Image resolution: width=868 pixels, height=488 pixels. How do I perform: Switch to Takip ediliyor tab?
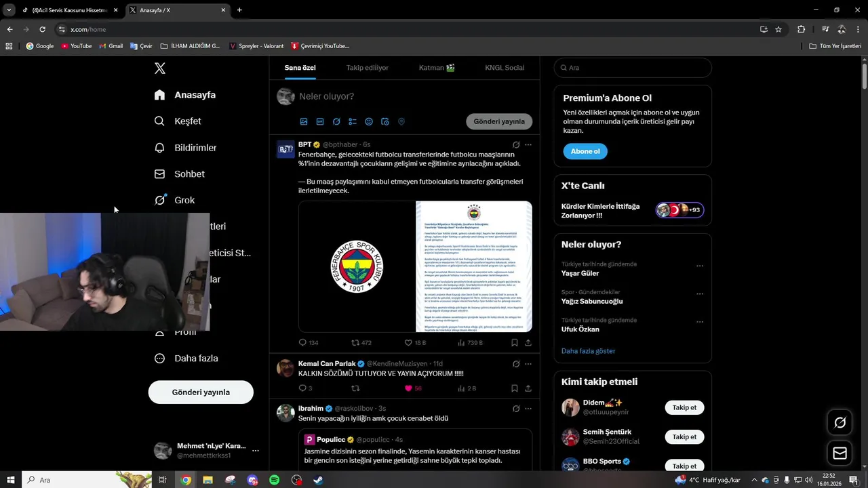point(368,68)
